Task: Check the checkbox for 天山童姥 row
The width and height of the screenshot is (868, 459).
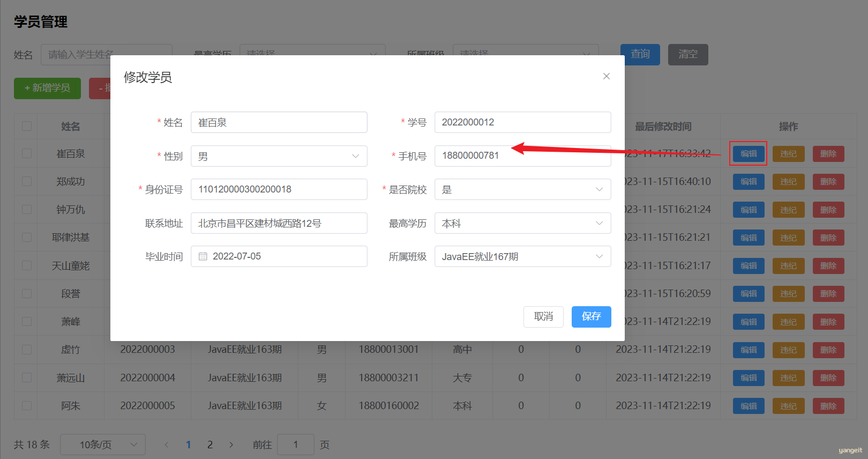Action: (27, 265)
